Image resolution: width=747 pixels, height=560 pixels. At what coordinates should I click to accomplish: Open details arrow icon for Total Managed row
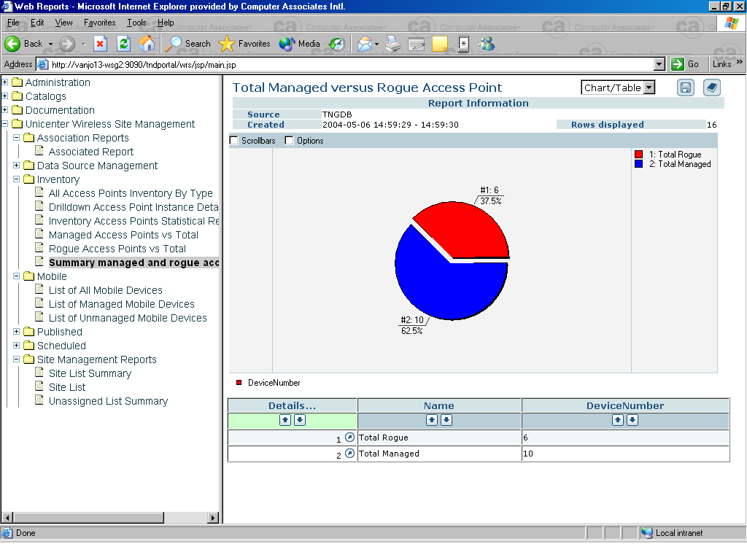point(349,454)
